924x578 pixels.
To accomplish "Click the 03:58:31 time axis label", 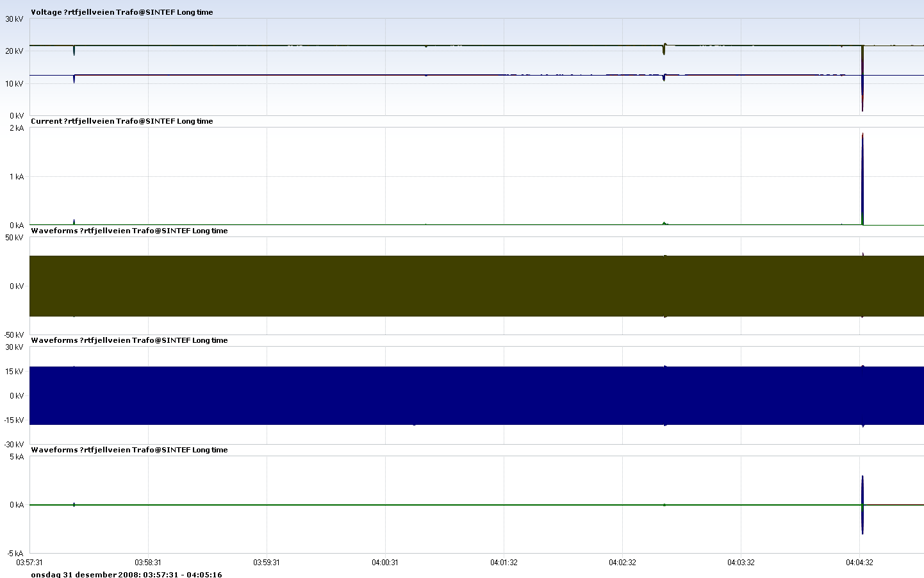I will 148,563.
